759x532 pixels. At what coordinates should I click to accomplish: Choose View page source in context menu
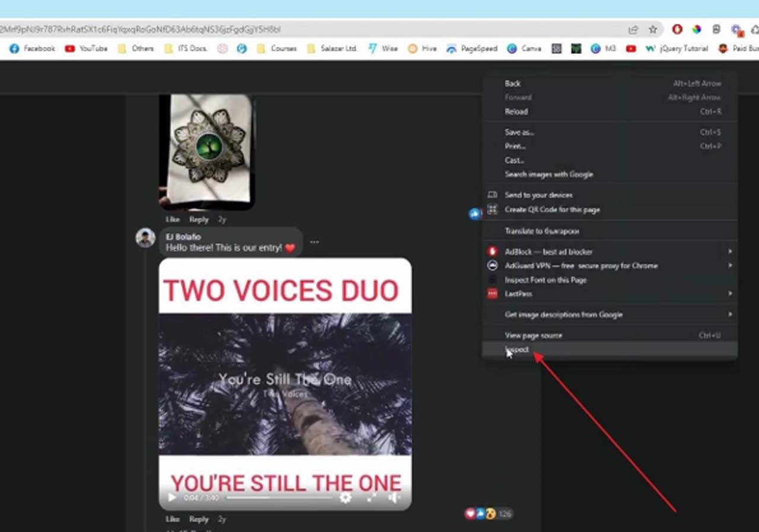tap(533, 335)
